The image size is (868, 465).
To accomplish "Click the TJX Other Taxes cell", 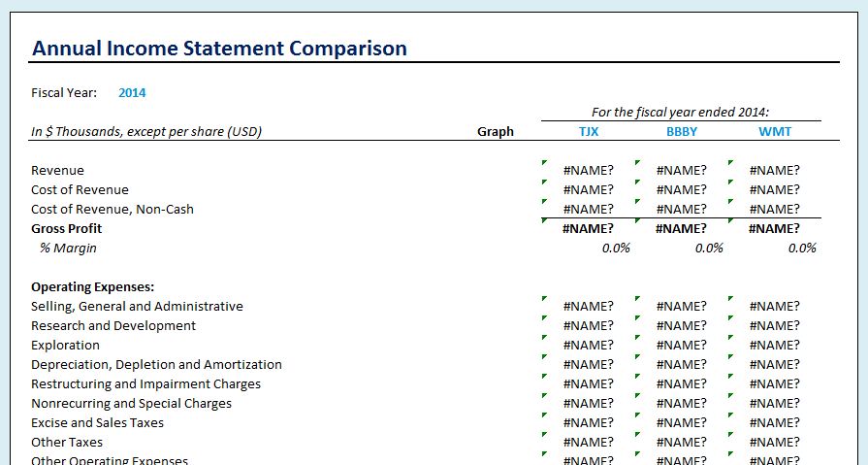I will (x=589, y=442).
